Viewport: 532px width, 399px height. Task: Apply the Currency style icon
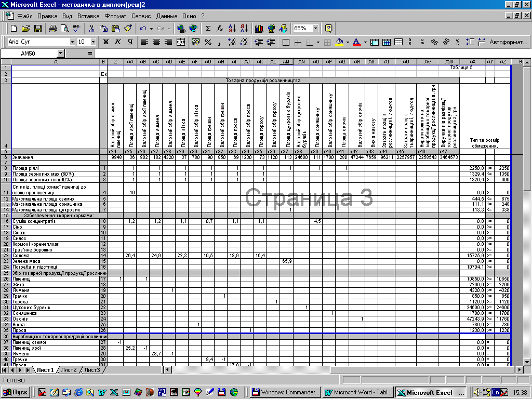coord(196,42)
